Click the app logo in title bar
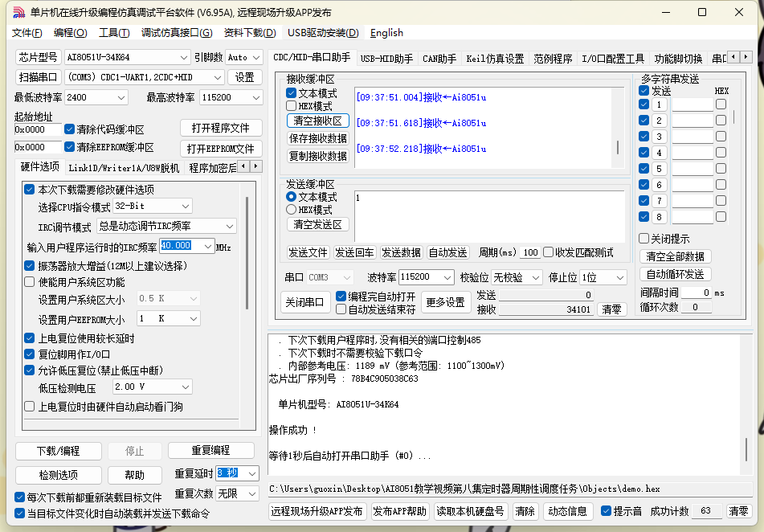 tap(18, 12)
